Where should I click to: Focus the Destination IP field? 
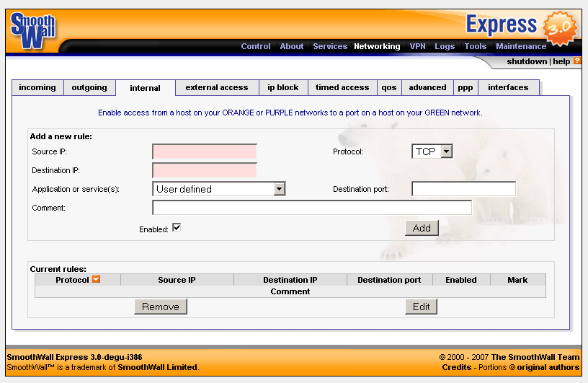tap(205, 170)
